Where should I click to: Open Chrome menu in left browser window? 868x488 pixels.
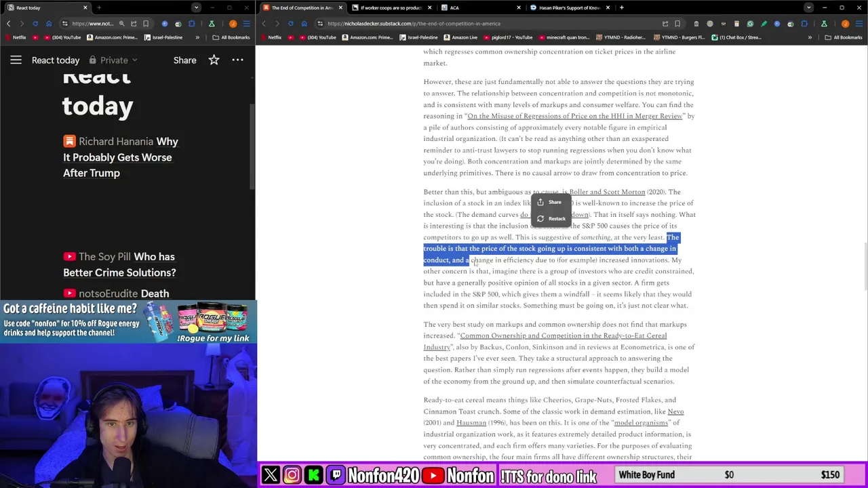tap(247, 24)
